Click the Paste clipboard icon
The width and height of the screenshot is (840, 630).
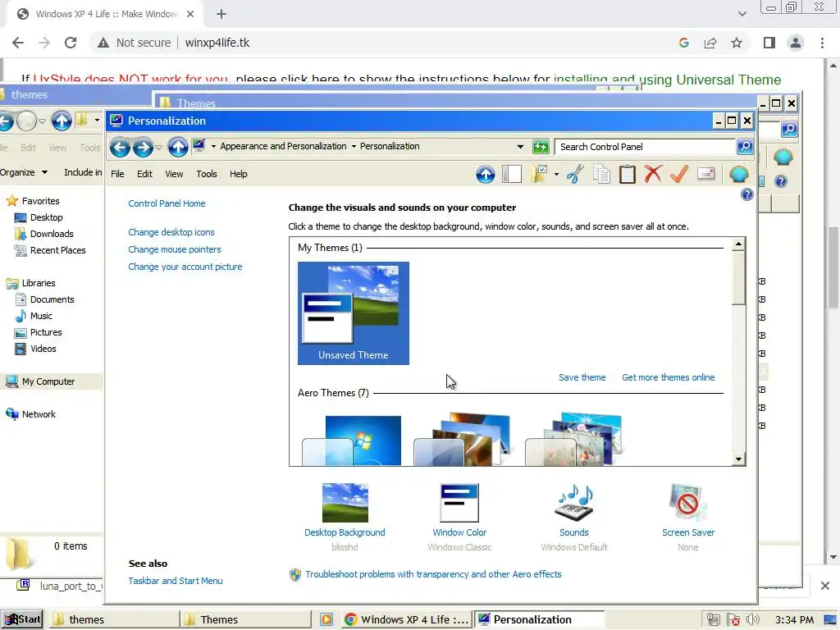(x=627, y=174)
